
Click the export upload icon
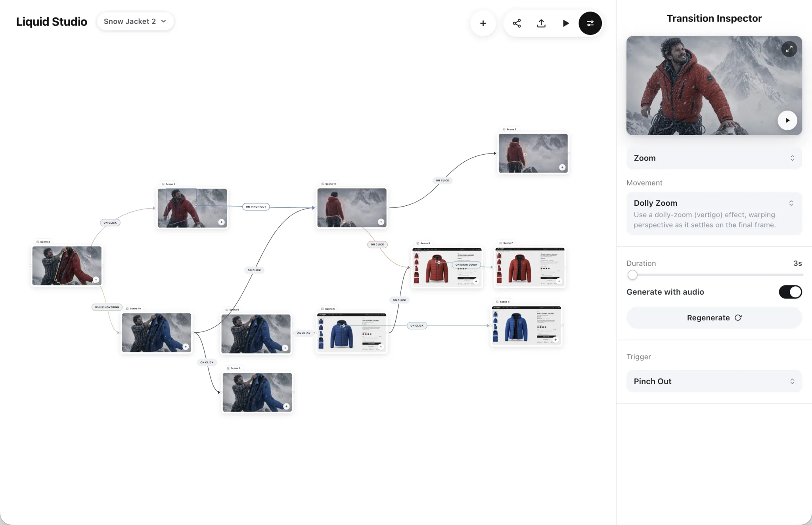541,23
